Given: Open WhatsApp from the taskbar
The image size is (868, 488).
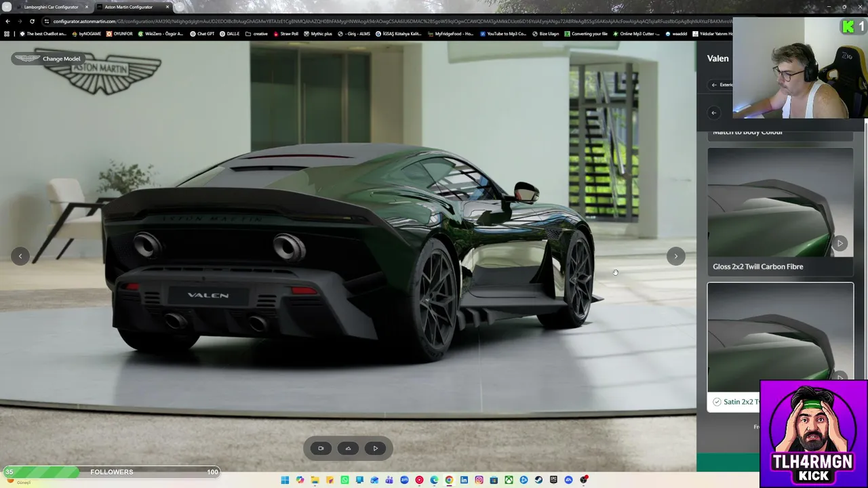Looking at the screenshot, I should click(x=344, y=480).
